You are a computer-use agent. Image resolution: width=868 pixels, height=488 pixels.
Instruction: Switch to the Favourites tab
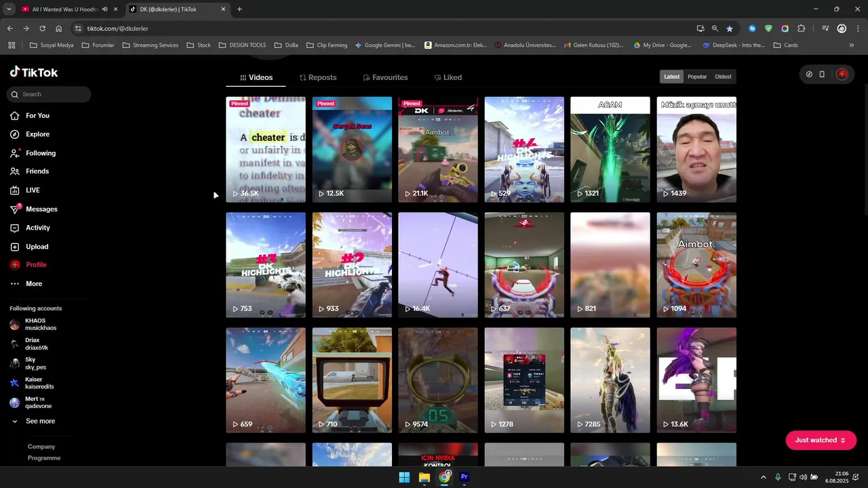pyautogui.click(x=385, y=78)
